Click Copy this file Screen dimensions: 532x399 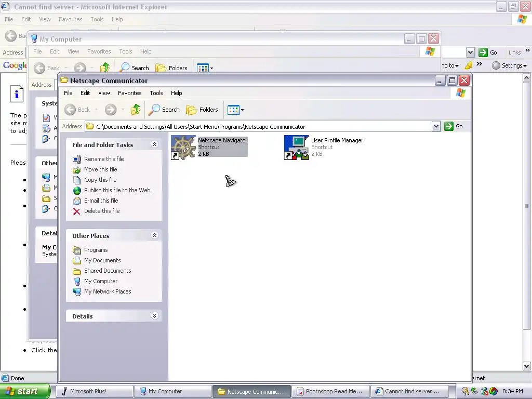[100, 180]
